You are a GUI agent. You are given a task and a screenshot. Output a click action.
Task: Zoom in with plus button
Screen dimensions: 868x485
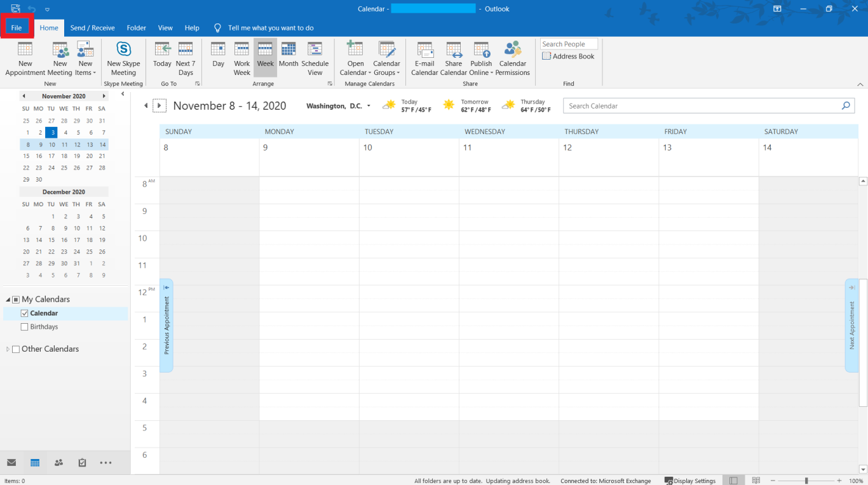(839, 481)
